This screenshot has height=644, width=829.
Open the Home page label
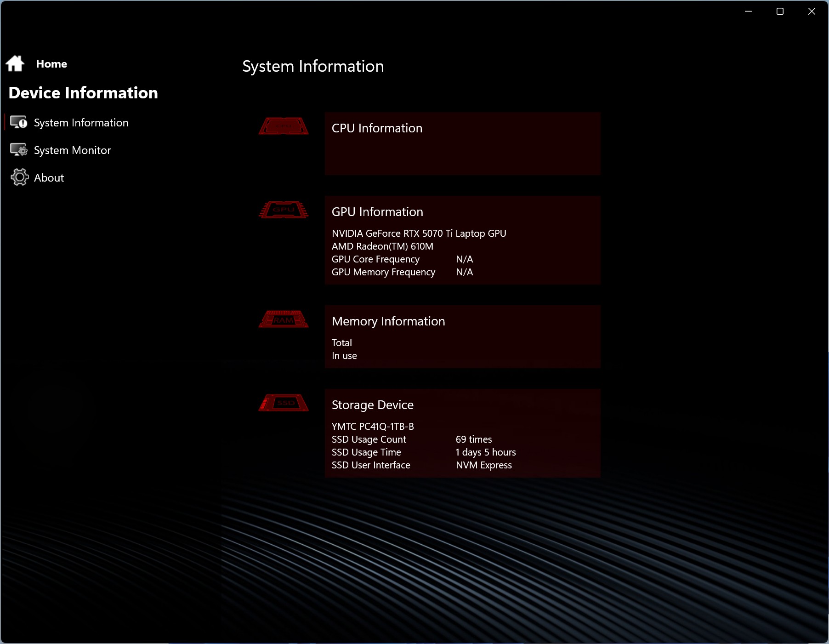coord(51,64)
